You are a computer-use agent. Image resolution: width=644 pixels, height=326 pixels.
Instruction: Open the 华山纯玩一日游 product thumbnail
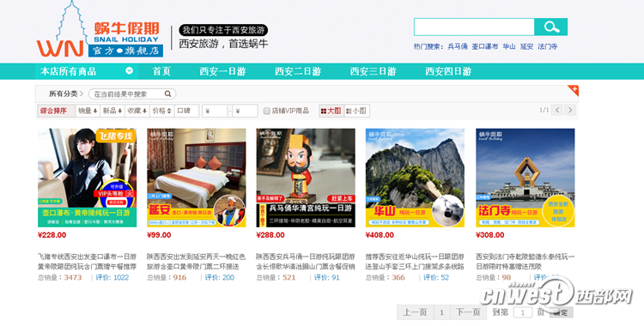click(415, 178)
